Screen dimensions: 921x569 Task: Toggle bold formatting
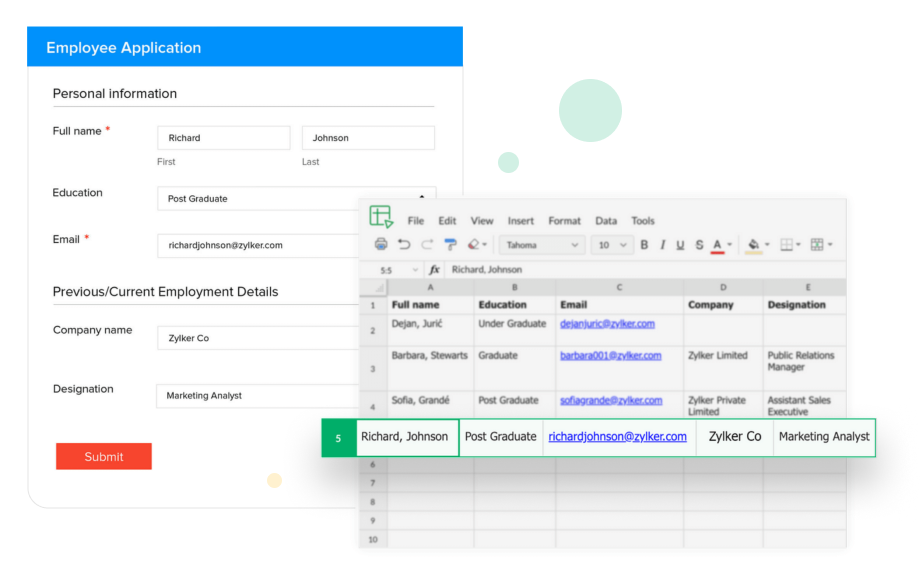click(x=644, y=245)
